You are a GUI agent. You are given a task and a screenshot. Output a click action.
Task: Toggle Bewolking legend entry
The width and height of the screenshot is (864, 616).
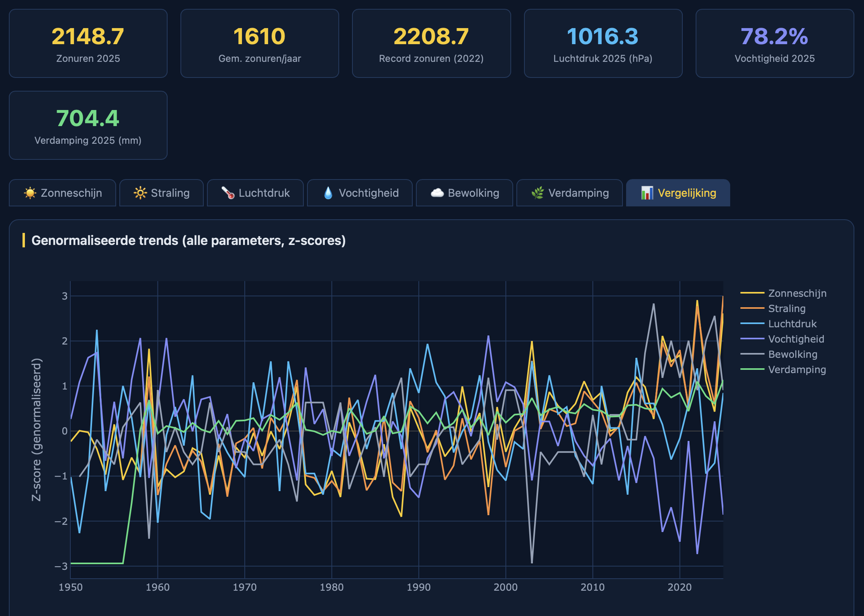[x=792, y=355]
